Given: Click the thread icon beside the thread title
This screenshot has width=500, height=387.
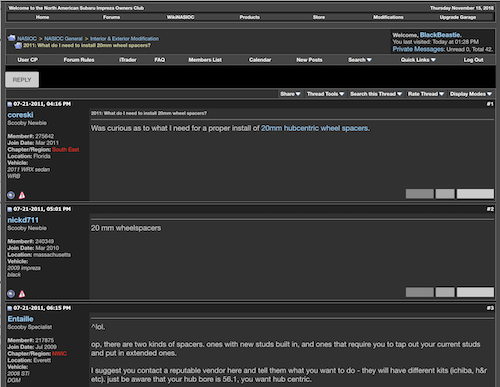Looking at the screenshot, I should [x=18, y=45].
